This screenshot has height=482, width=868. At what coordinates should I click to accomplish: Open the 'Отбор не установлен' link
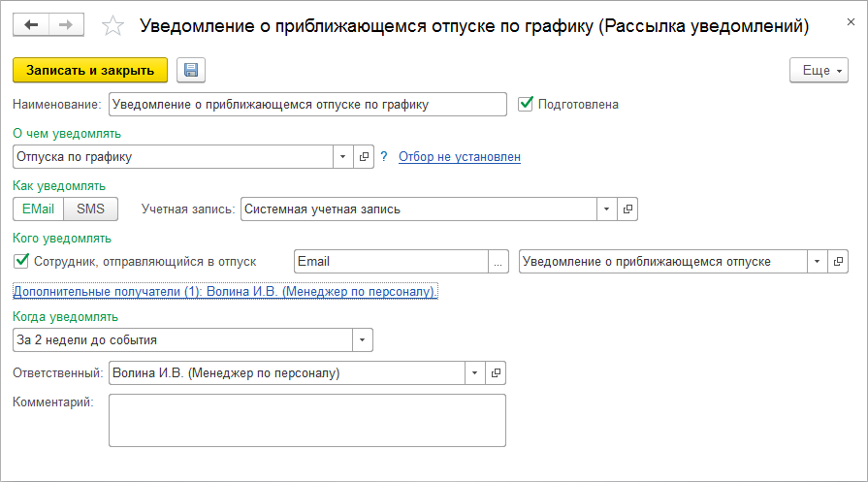tap(460, 156)
